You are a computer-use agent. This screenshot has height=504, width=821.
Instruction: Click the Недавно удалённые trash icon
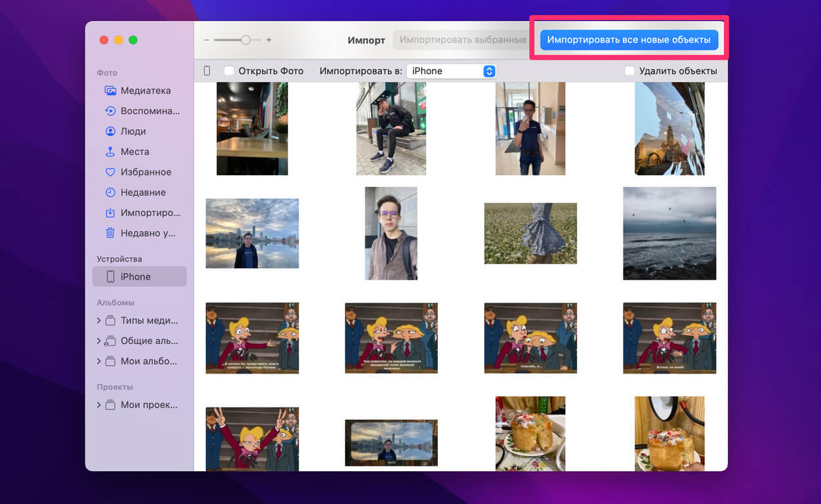110,233
